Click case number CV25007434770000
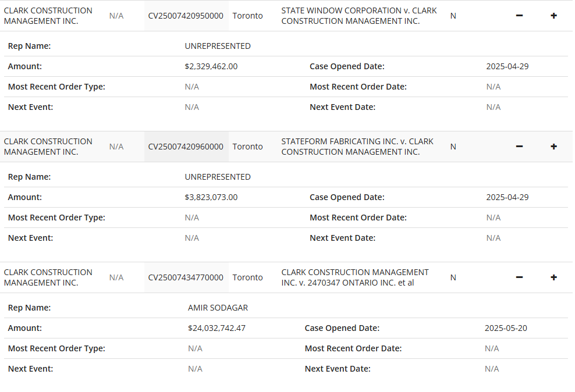Screen dimensions: 575x392 186,277
